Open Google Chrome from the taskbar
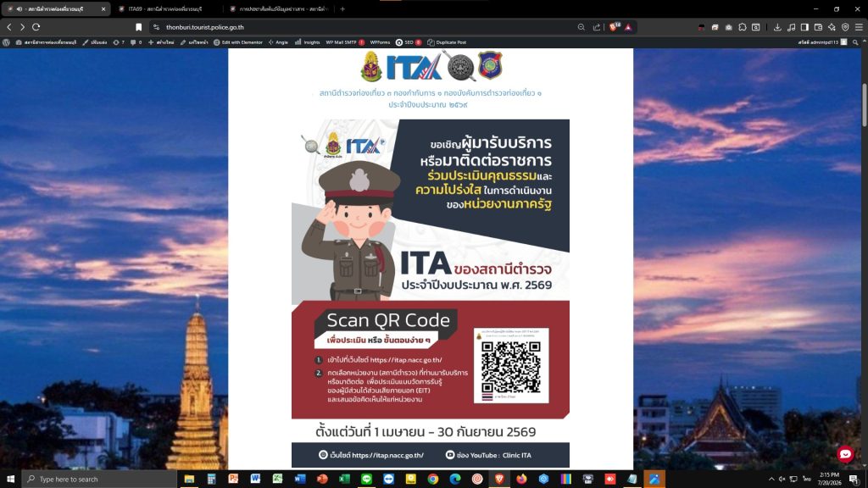Screen dimensions: 868x488 [433, 479]
